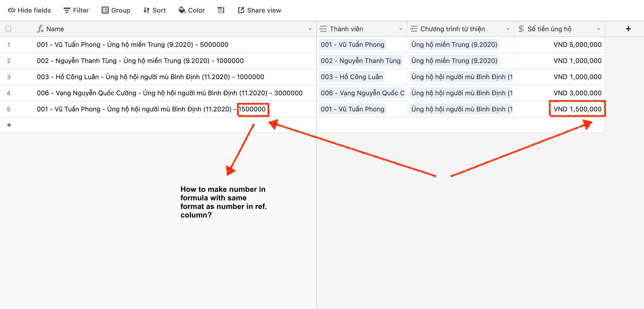Select row number 1

tap(9, 45)
